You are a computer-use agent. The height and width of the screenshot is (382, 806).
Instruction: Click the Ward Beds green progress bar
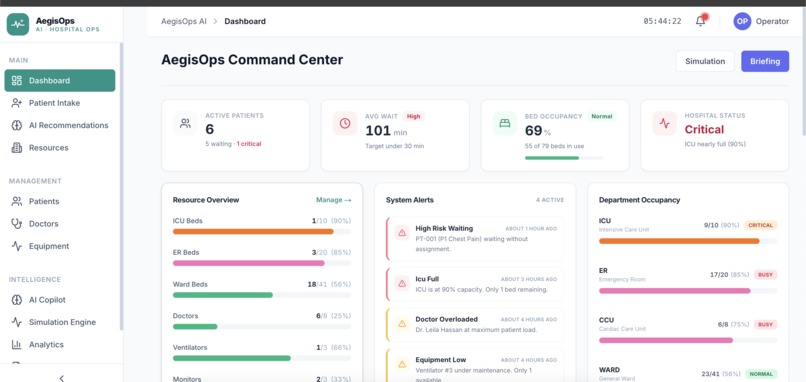pyautogui.click(x=262, y=295)
